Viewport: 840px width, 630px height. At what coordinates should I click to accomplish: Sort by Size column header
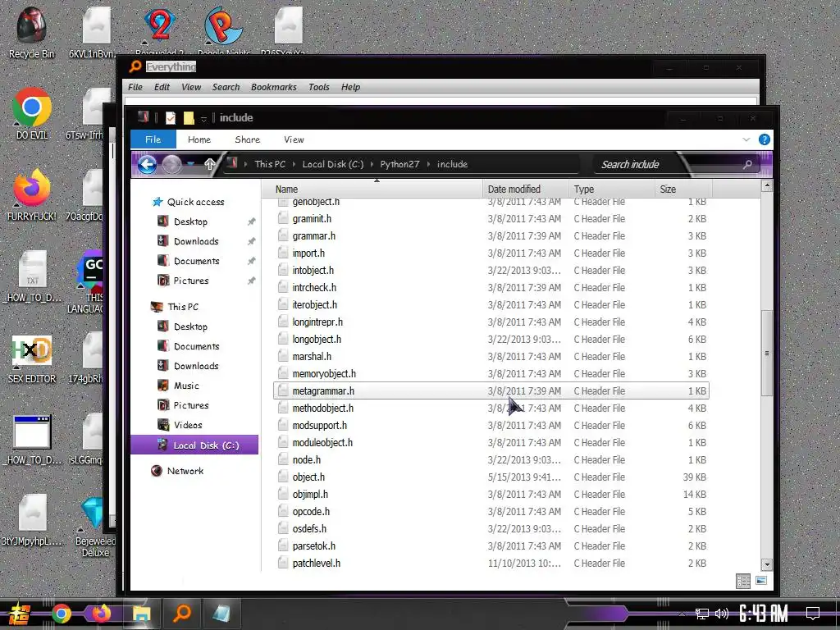[x=683, y=189]
